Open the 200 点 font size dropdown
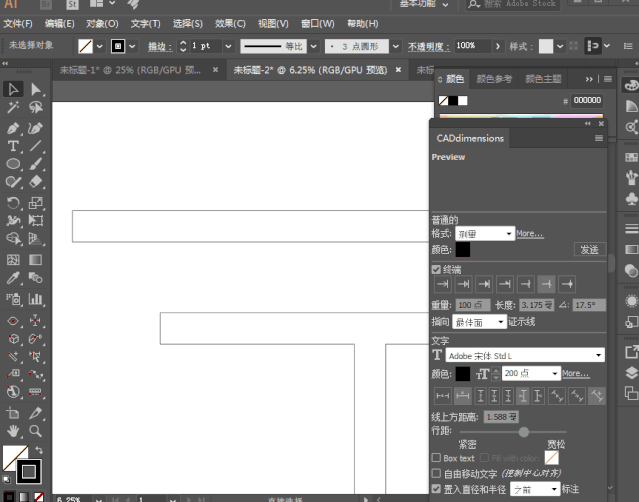The width and height of the screenshot is (639, 502). point(531,373)
